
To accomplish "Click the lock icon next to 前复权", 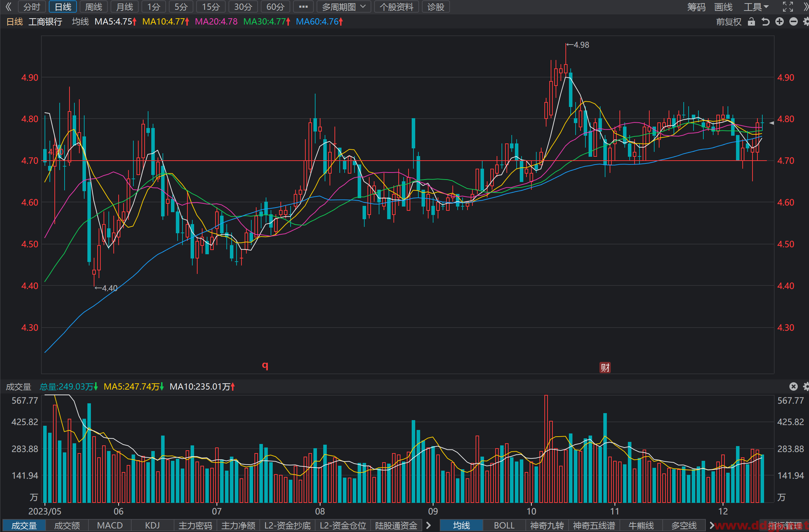I will [751, 22].
